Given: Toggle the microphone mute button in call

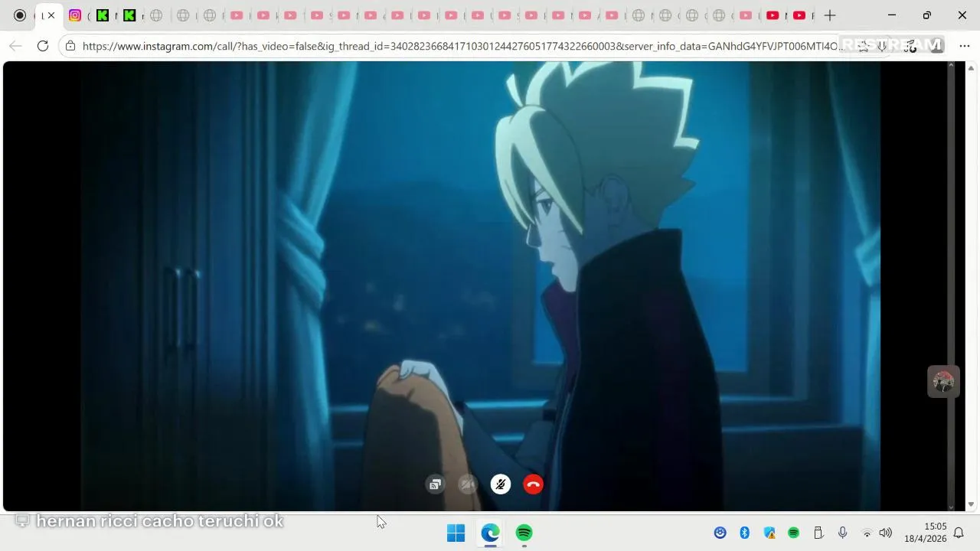Looking at the screenshot, I should click(501, 484).
